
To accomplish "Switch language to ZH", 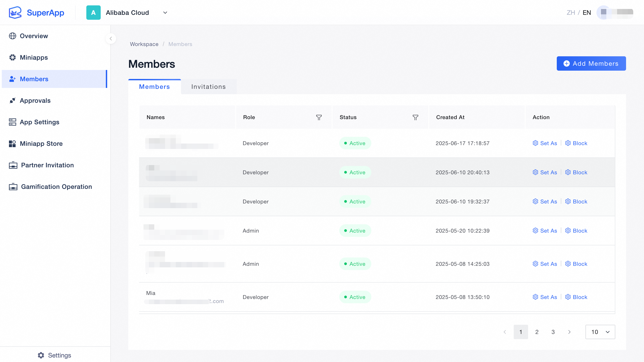I will click(x=570, y=13).
